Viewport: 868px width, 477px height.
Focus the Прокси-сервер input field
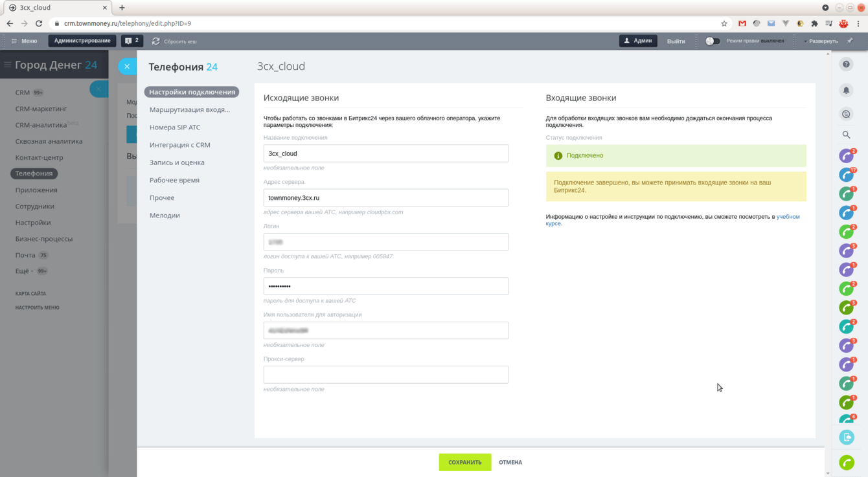tap(386, 375)
